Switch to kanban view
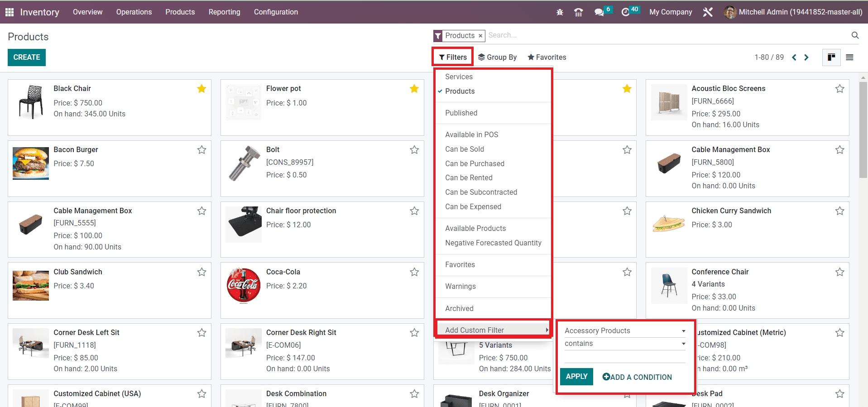Image resolution: width=868 pixels, height=407 pixels. 831,57
